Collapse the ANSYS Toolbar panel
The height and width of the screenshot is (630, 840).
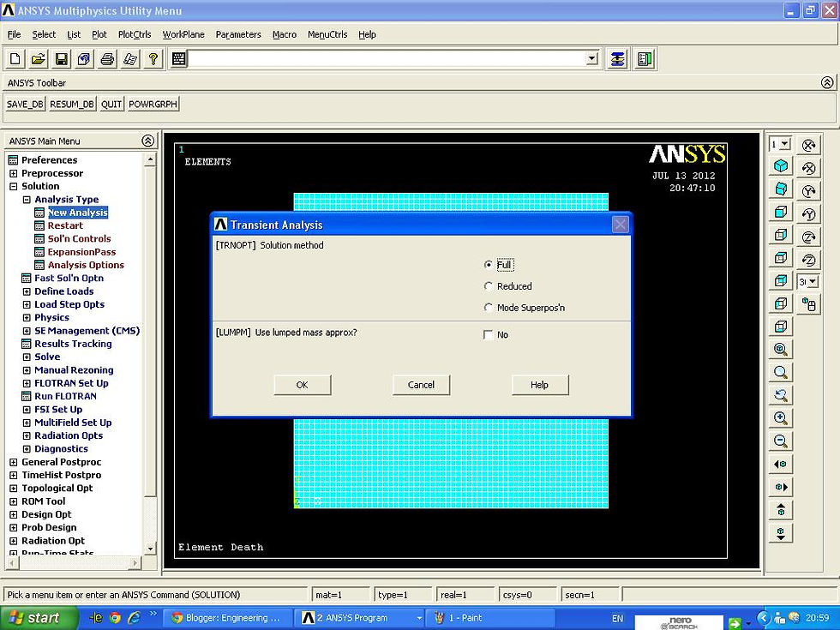pyautogui.click(x=827, y=82)
